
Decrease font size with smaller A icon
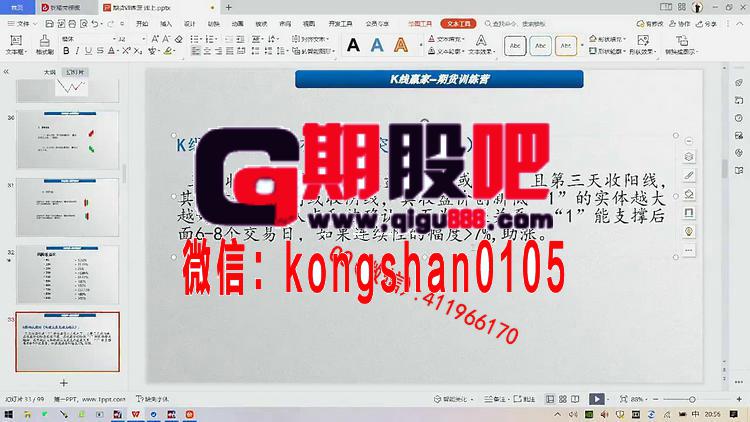click(x=166, y=39)
